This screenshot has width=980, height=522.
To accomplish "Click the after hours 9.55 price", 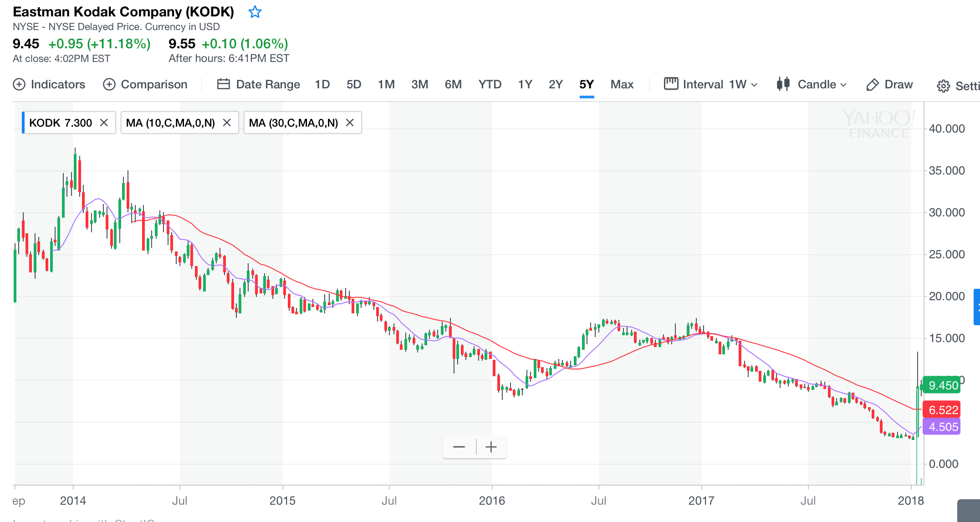I will 182,44.
